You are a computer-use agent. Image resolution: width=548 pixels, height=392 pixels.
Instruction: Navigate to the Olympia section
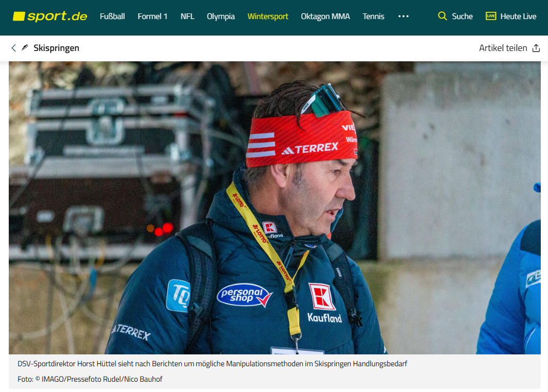(220, 16)
